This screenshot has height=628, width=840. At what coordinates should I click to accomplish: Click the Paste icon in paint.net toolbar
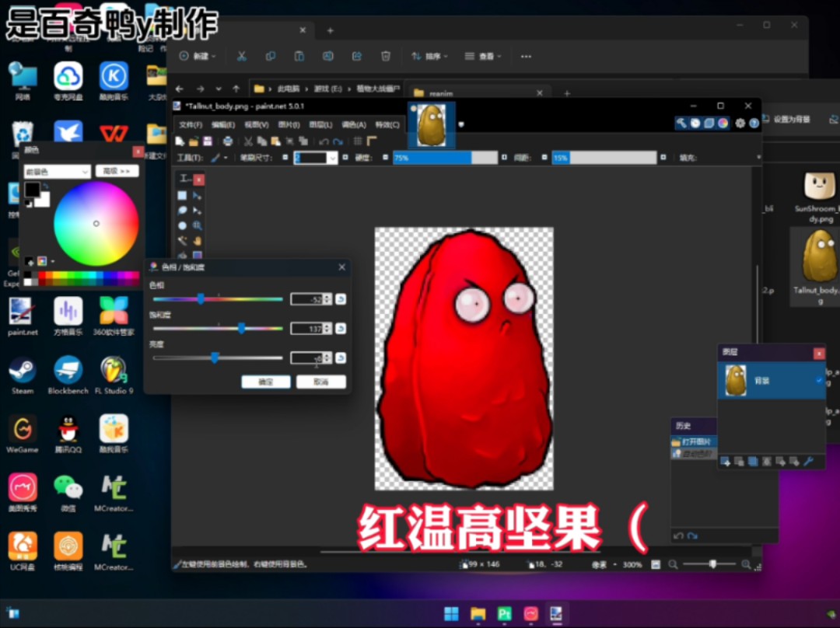click(275, 141)
